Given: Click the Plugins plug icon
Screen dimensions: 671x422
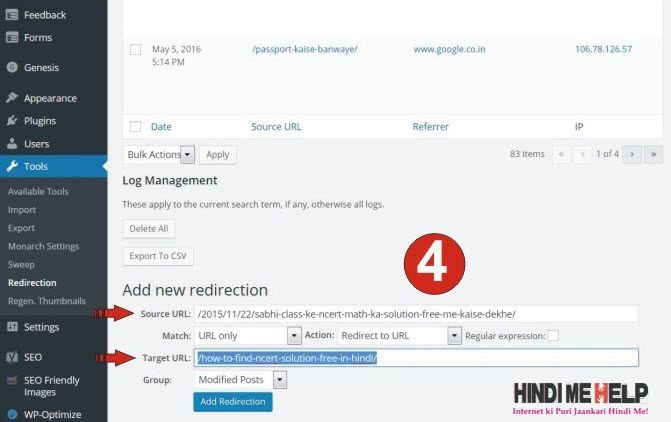Looking at the screenshot, I should (12, 121).
